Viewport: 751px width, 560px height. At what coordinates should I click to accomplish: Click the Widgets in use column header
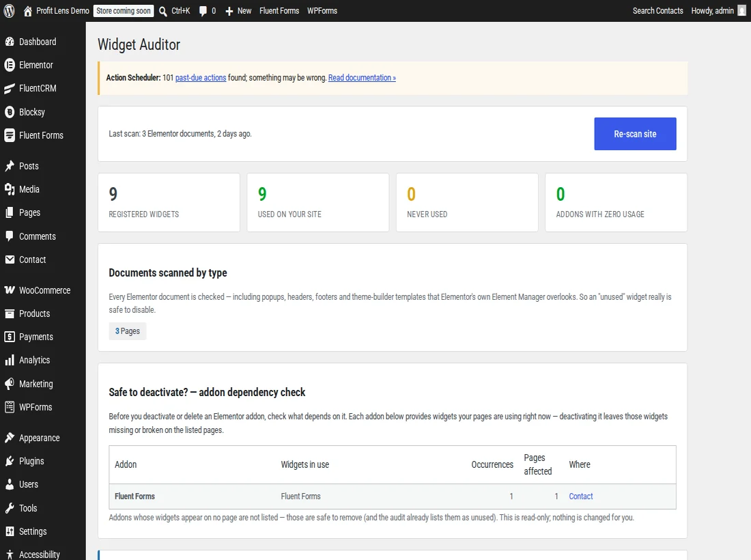point(304,464)
